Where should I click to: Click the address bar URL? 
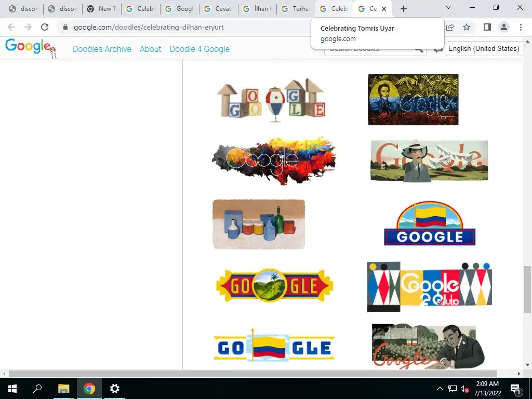(149, 27)
